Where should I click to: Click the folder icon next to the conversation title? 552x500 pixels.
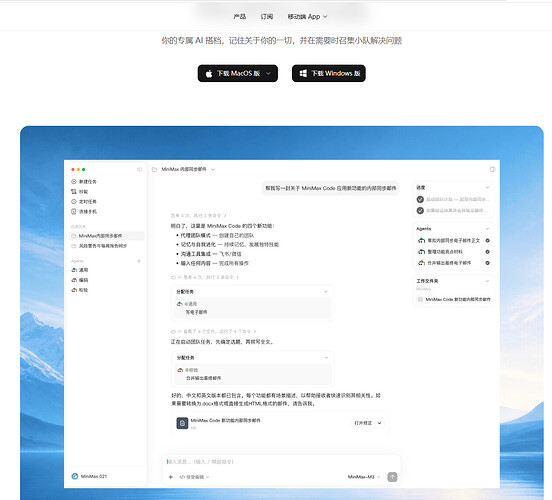(154, 169)
